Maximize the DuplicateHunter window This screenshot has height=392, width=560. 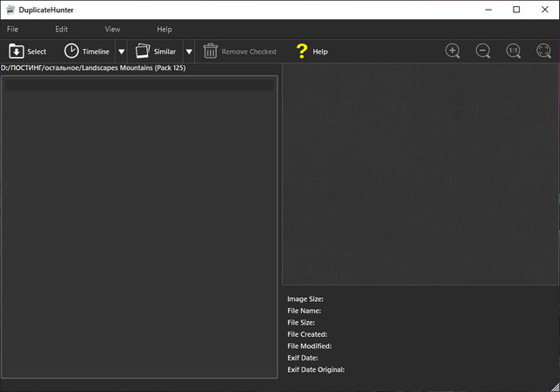point(516,10)
